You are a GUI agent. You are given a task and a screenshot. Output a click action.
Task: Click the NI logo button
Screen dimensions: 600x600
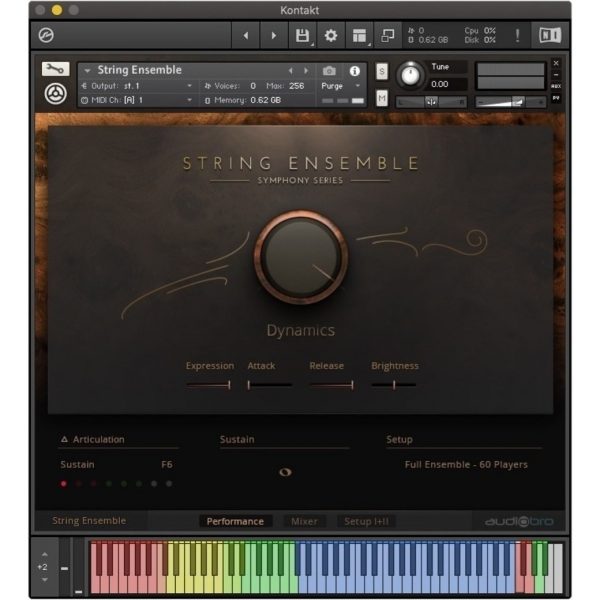coord(550,36)
